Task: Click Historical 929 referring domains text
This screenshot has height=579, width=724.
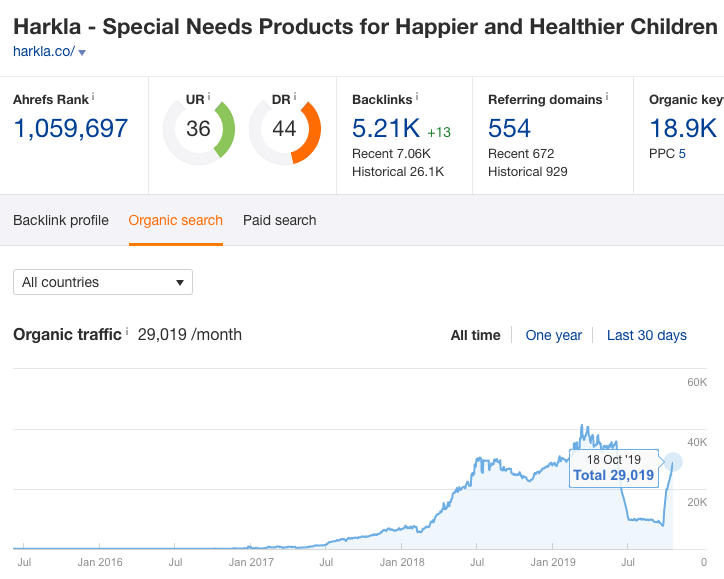Action: tap(528, 172)
